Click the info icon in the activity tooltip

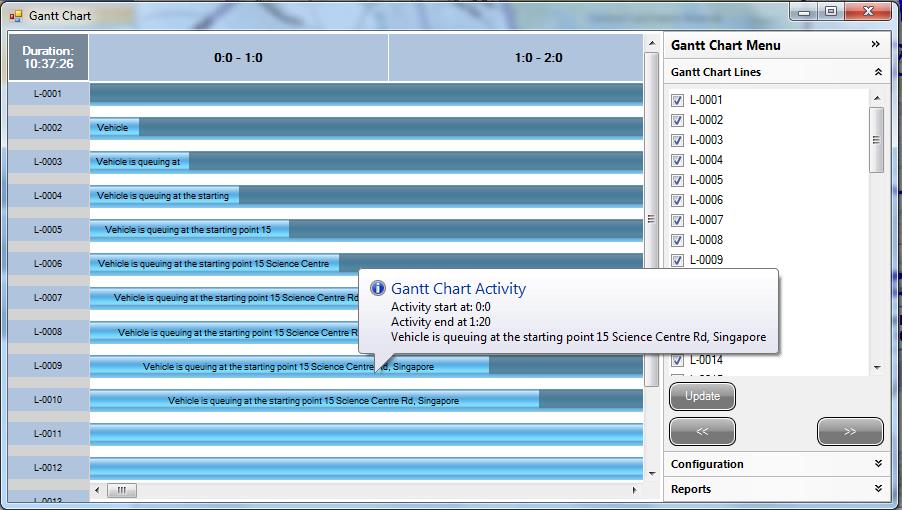pyautogui.click(x=378, y=288)
